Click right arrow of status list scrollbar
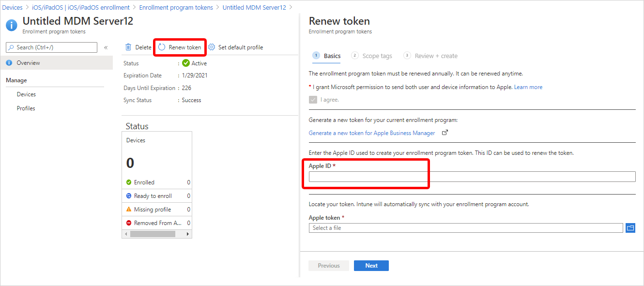The width and height of the screenshot is (644, 286). click(188, 234)
